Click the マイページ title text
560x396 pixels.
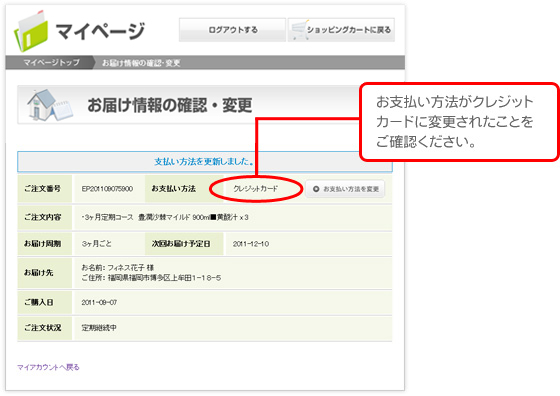pos(100,31)
